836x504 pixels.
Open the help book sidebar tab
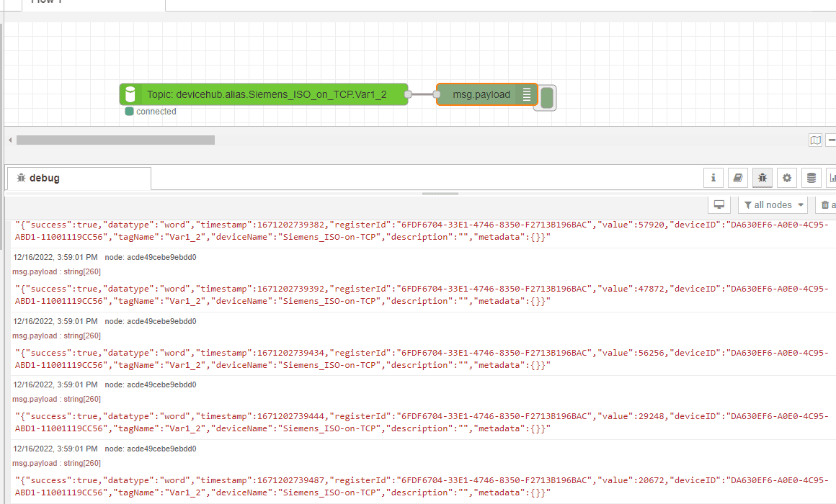pyautogui.click(x=737, y=178)
